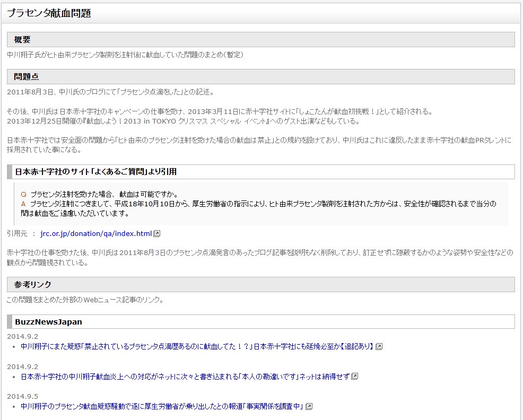
Task: Click the red A marker in the quote
Action: [23, 204]
